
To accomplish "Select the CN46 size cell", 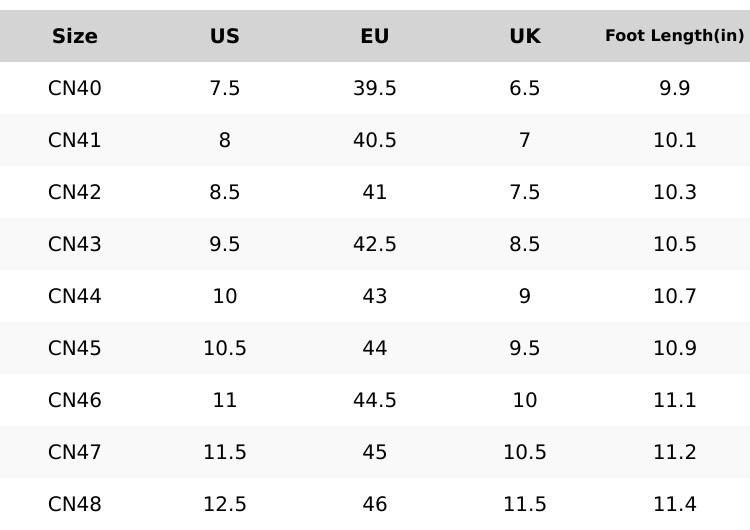I will [75, 400].
